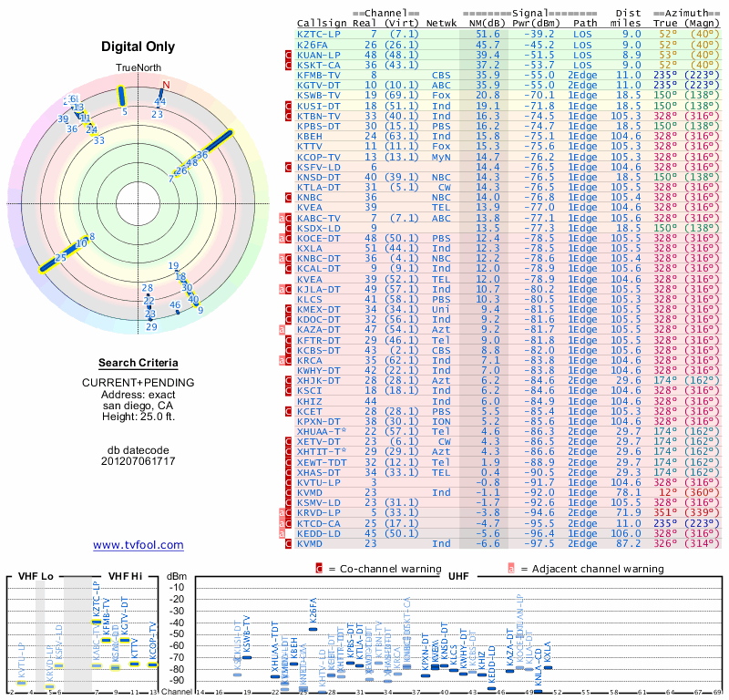
Task: Select KCBS-DT callsign in the table
Action: tap(318, 350)
